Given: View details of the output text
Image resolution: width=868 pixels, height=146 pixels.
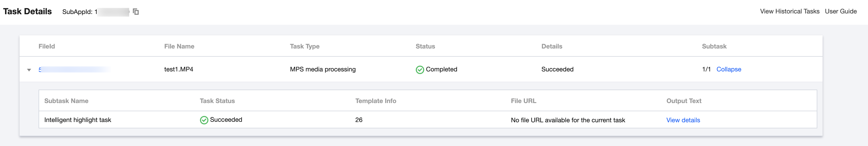Looking at the screenshot, I should coord(683,120).
